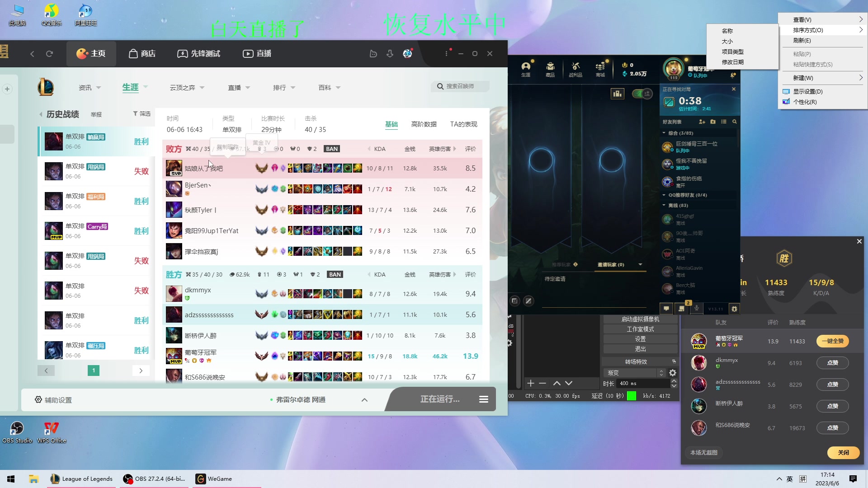
Task: Click the OBS 27.2.4 taskbar button
Action: (x=155, y=479)
